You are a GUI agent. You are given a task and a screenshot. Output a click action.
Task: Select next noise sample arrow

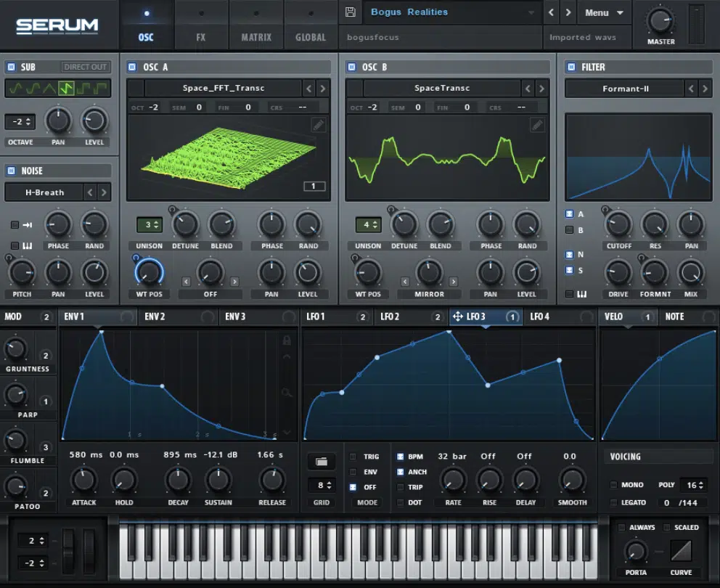click(104, 192)
